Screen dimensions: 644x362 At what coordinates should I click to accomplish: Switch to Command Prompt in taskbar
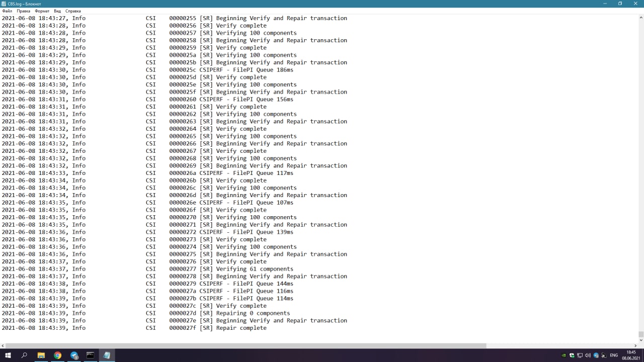pos(90,355)
